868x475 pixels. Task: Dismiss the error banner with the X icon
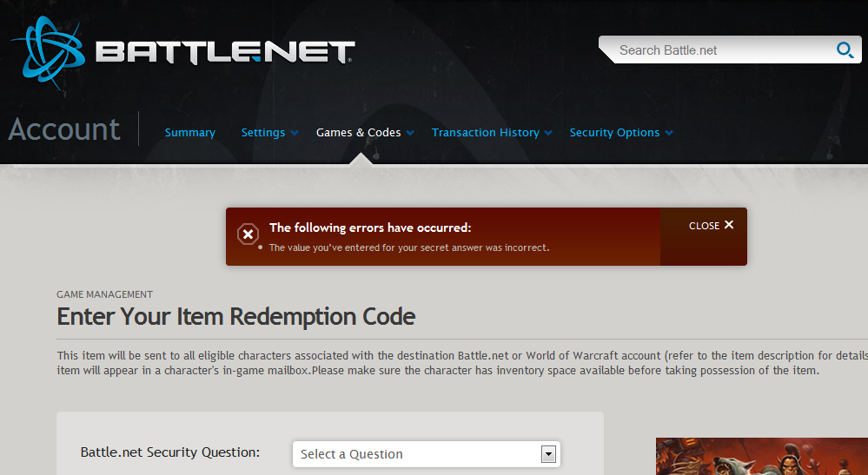pos(729,225)
